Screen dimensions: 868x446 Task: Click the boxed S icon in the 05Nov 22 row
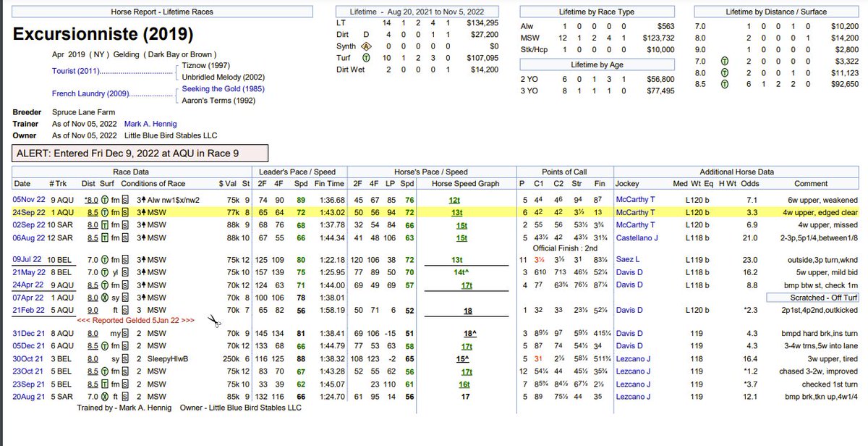point(124,199)
